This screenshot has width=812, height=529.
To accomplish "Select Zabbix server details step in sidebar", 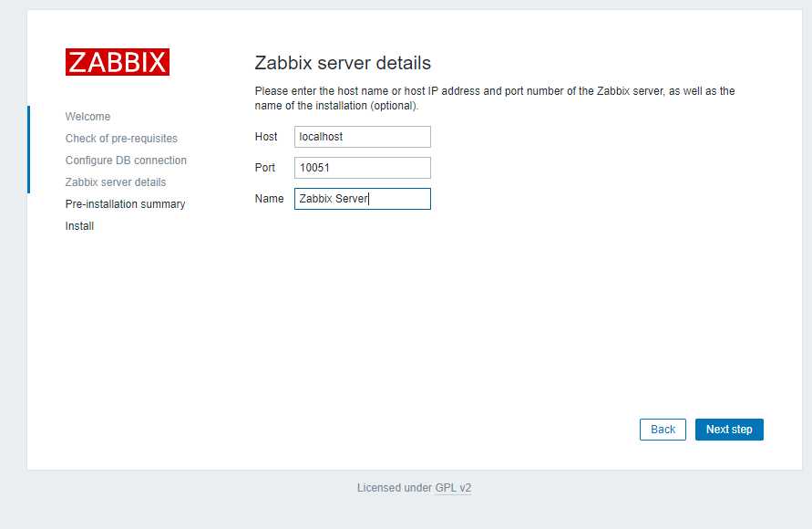I will click(x=116, y=182).
